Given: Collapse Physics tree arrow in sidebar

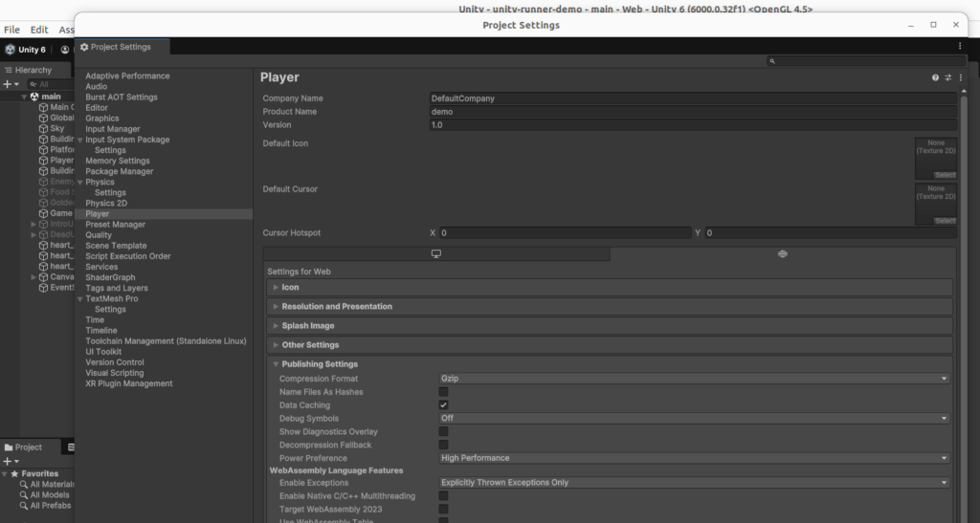Looking at the screenshot, I should 80,183.
